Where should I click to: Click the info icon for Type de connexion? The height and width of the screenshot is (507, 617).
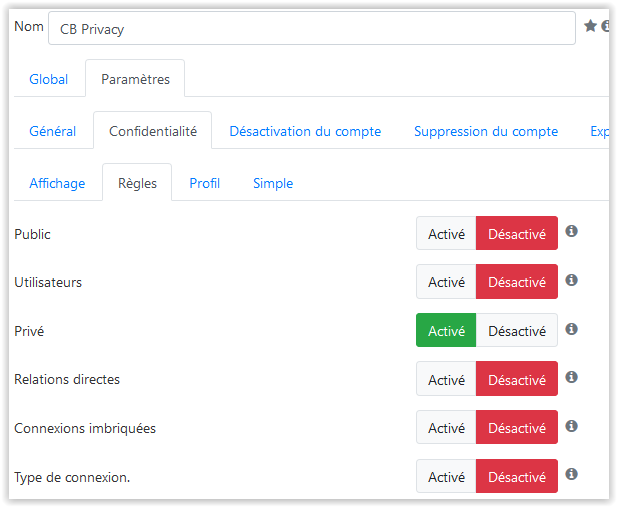(x=571, y=474)
